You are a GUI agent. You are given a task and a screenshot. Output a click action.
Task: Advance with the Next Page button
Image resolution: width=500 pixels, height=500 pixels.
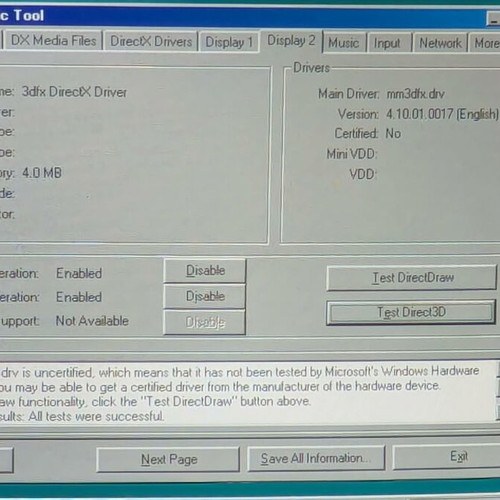pyautogui.click(x=168, y=459)
